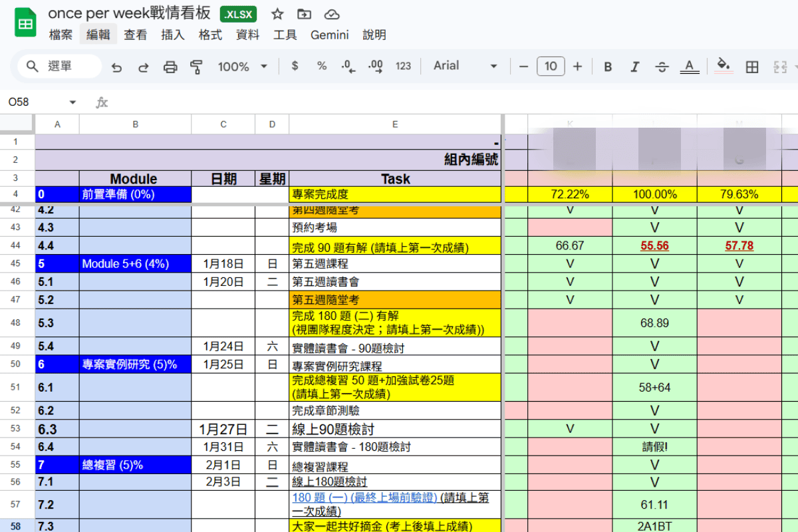Open the zoom 100% dropdown
The height and width of the screenshot is (532, 798).
243,66
